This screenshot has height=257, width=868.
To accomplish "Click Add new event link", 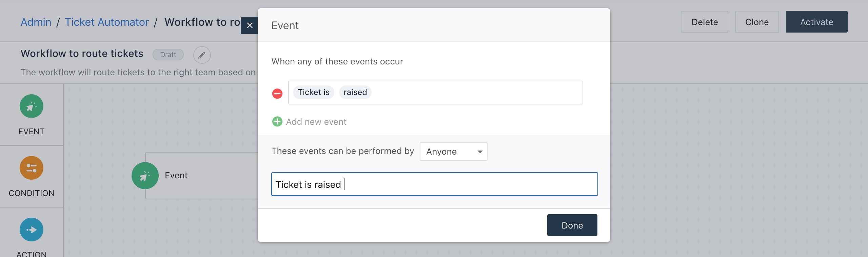I will point(316,122).
